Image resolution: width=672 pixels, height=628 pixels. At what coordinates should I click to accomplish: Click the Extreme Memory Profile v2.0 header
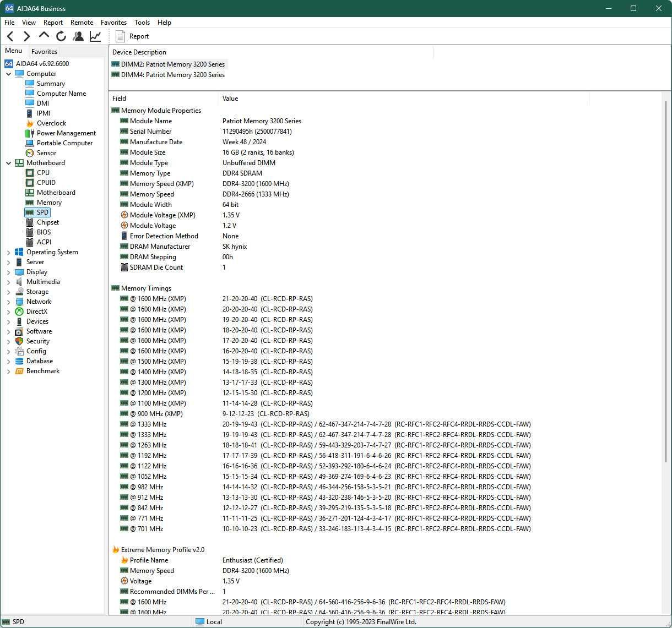(x=162, y=550)
